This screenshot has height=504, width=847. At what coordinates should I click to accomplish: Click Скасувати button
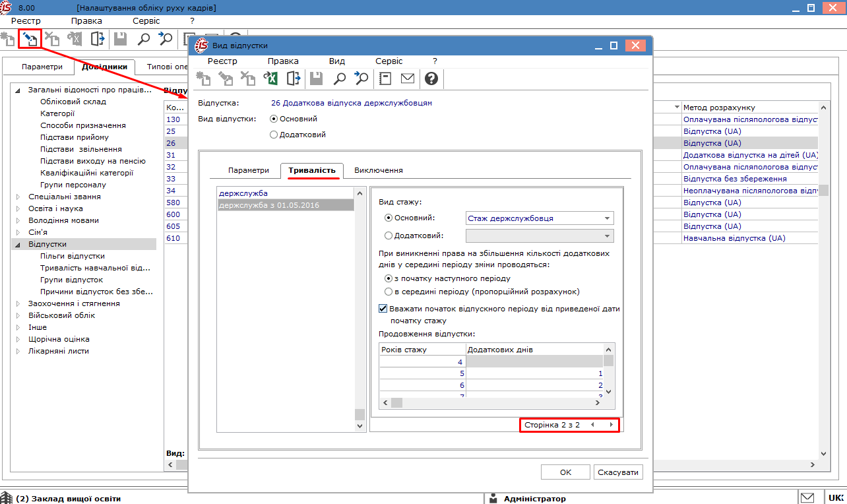coord(618,472)
